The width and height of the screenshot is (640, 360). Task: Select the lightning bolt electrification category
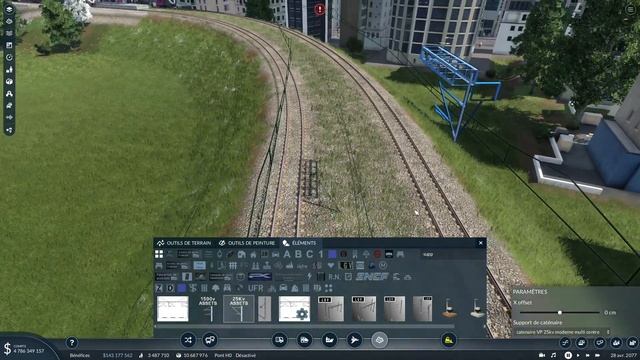click(309, 277)
